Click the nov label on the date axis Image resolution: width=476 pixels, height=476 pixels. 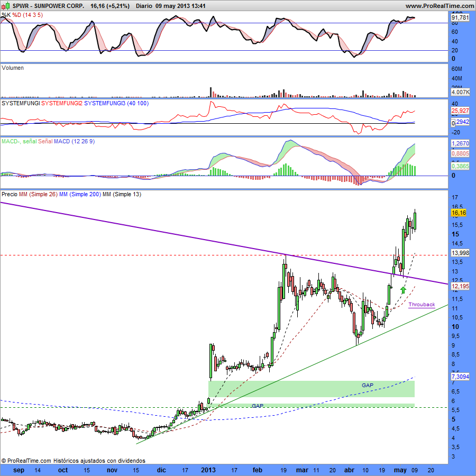tap(112, 470)
